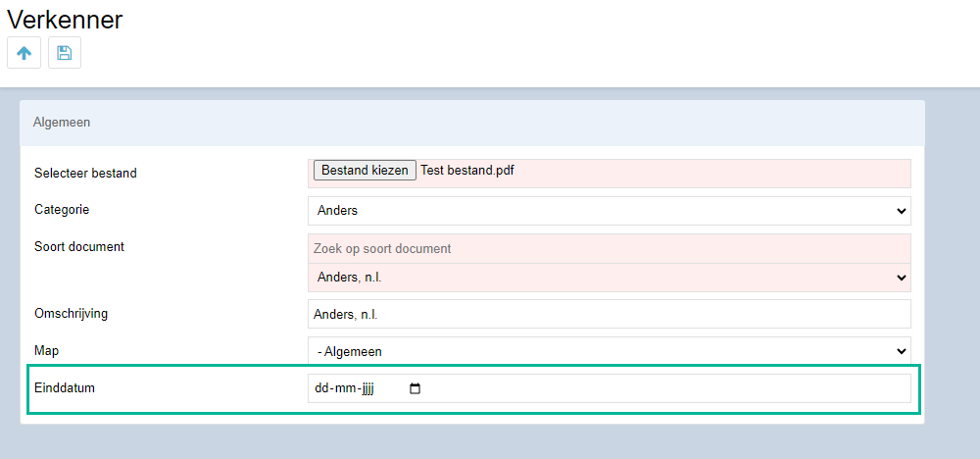Expand the Soort document dropdown Anders, n.l.
Viewport: 980px width, 459px height.
point(610,277)
